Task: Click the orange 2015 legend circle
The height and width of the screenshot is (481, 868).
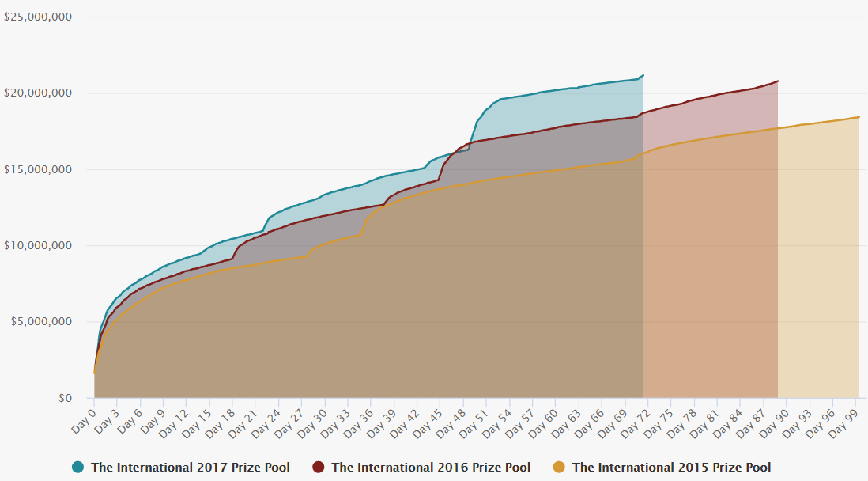Action: coord(559,467)
